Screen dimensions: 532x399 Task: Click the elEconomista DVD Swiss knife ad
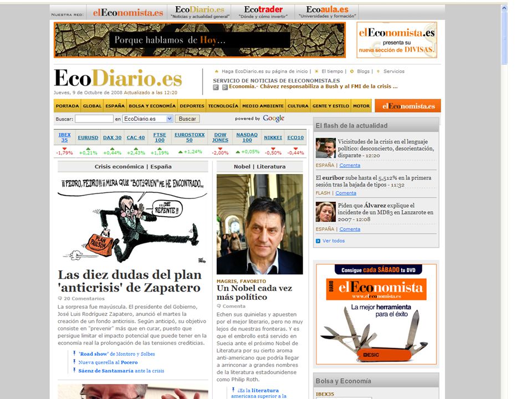376,314
